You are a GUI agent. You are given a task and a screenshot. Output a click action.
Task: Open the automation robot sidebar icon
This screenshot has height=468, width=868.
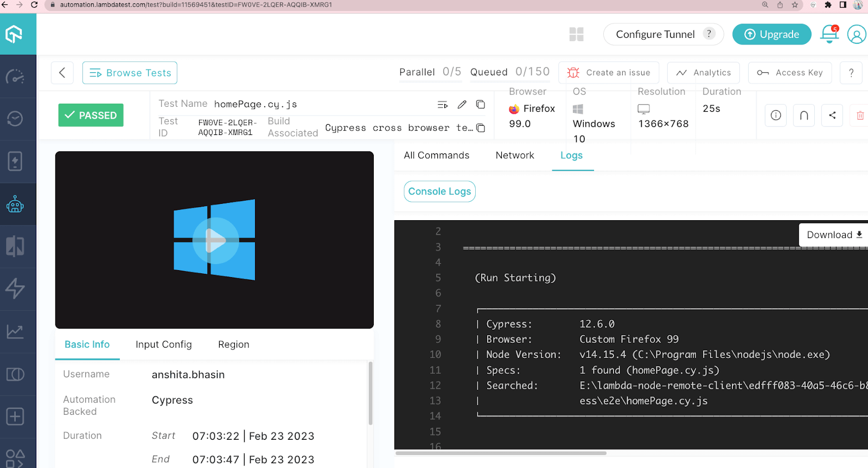(x=15, y=204)
